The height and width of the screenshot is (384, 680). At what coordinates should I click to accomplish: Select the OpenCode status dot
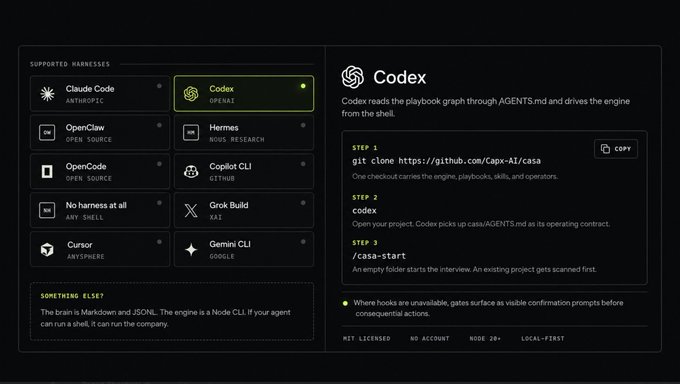click(159, 164)
